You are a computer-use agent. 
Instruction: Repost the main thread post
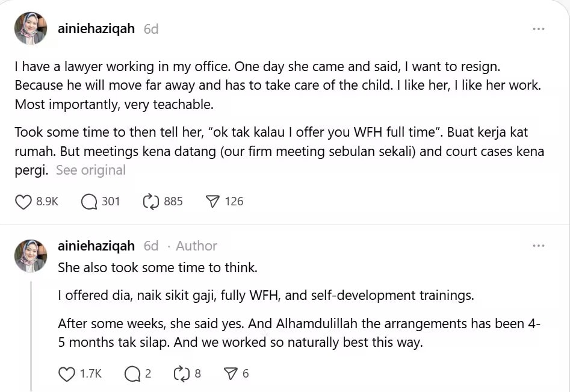tap(150, 202)
